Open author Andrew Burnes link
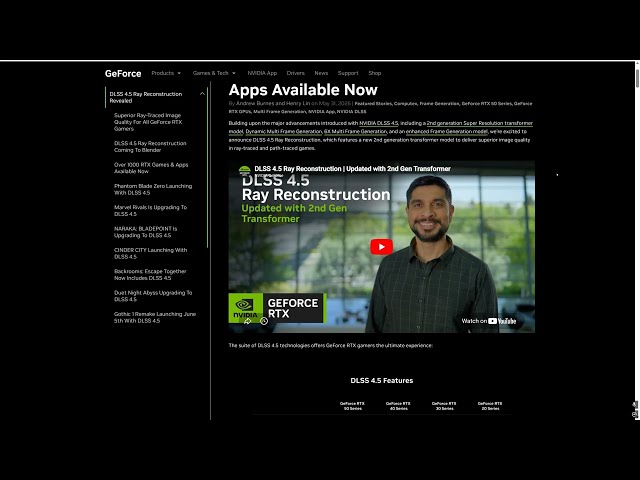Image resolution: width=640 pixels, height=480 pixels. tap(255, 103)
